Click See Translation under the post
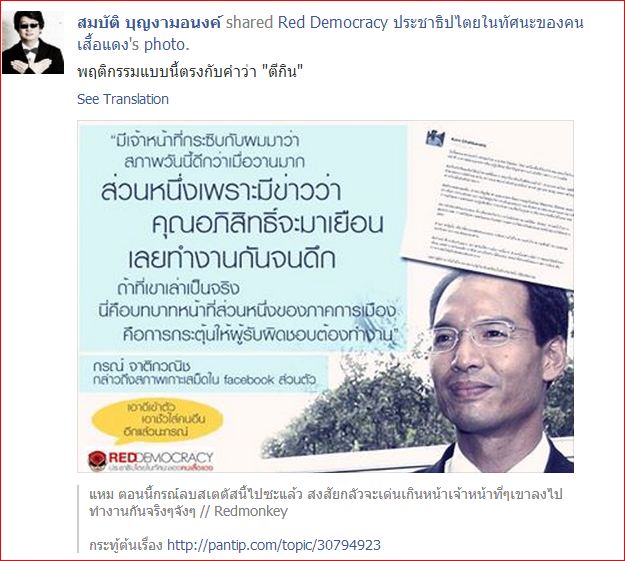This screenshot has height=561, width=625. click(123, 99)
